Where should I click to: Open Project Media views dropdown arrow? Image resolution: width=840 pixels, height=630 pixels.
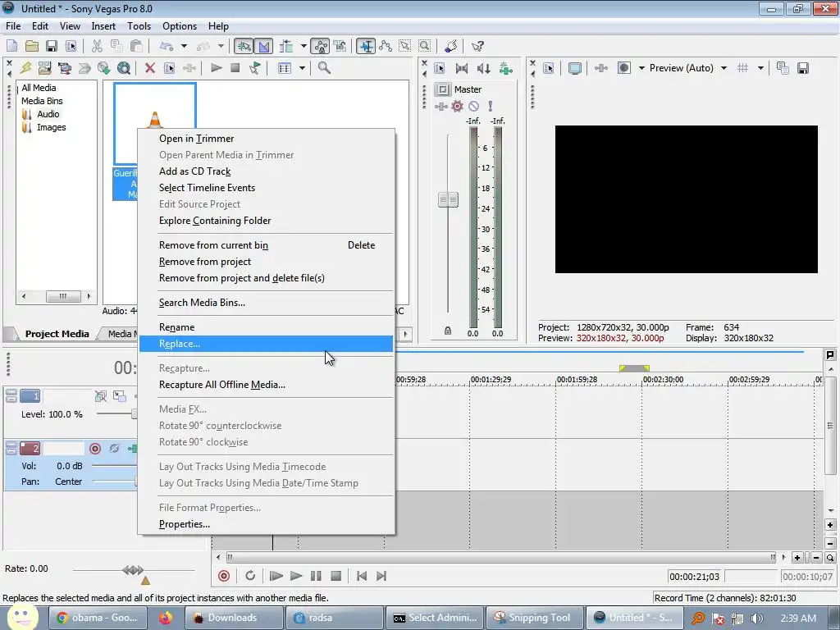click(x=302, y=68)
